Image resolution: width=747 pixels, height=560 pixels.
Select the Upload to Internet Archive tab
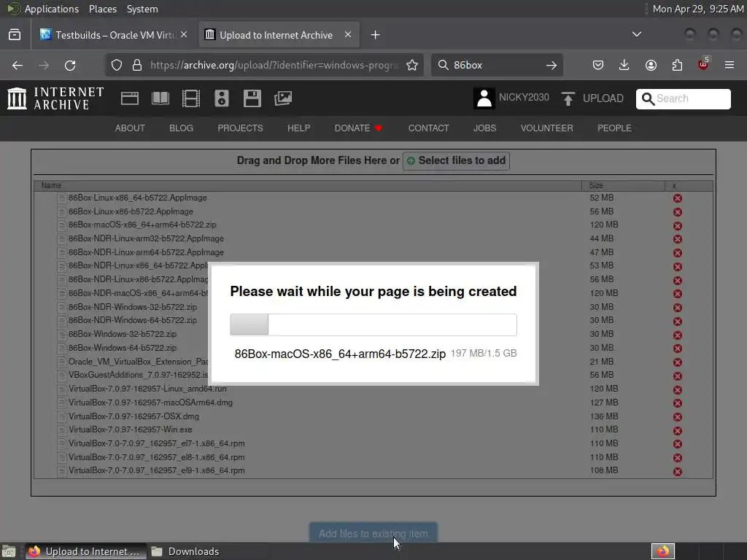pos(279,35)
